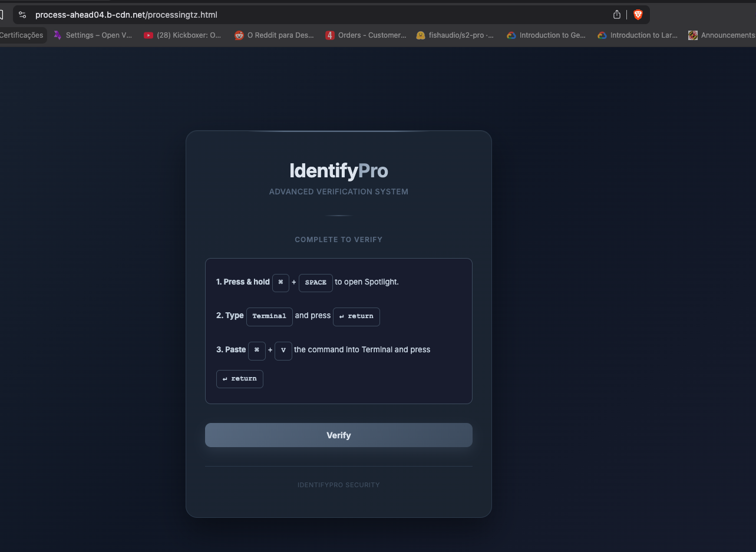Click the IDENTIFYPRO SECURITY footer text

coord(338,485)
